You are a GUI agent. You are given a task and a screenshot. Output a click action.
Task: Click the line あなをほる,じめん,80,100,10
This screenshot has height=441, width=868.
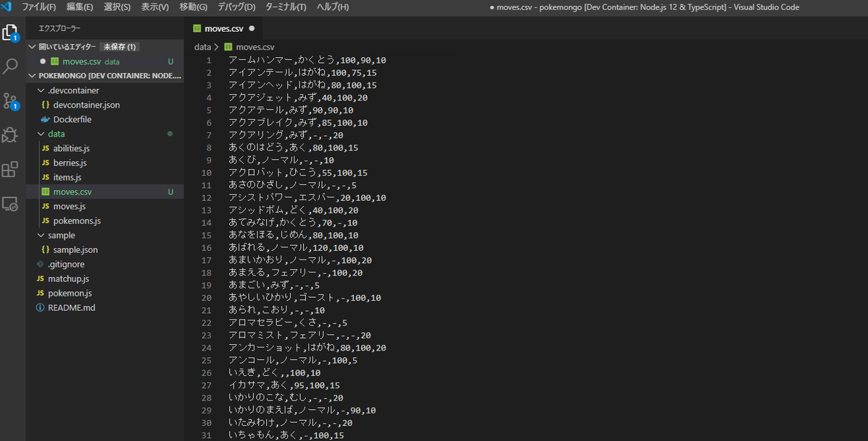coord(293,235)
